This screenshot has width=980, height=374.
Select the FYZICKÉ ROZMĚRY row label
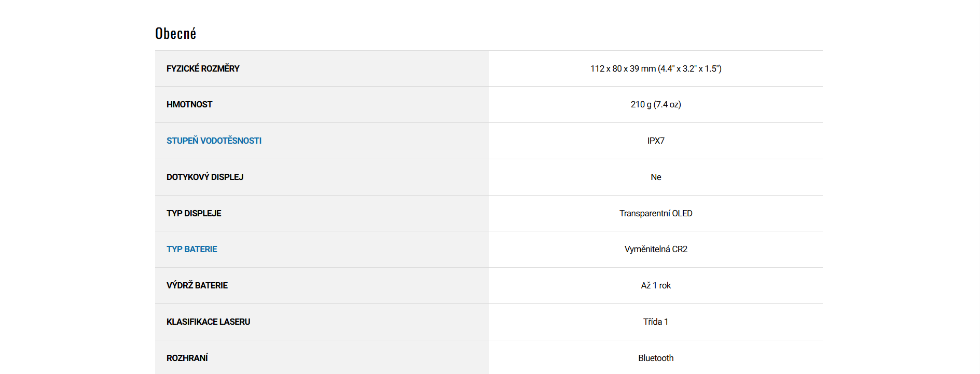click(x=203, y=68)
